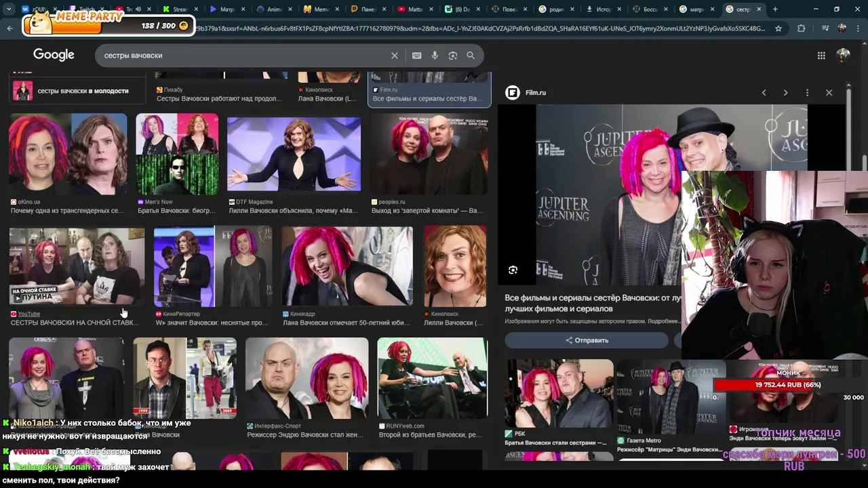Image resolution: width=868 pixels, height=488 pixels.
Task: Click 'Режиссер Эндрю Вачовски стал жен...' caption
Action: 305,434
